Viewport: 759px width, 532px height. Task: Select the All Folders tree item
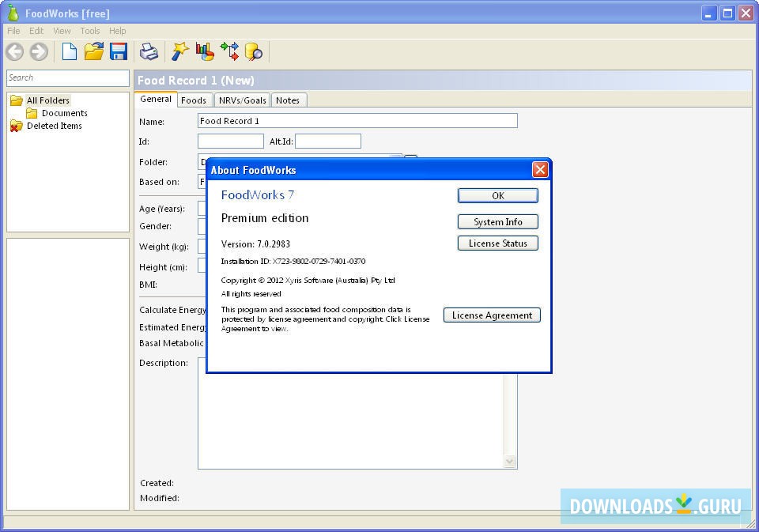coord(48,100)
